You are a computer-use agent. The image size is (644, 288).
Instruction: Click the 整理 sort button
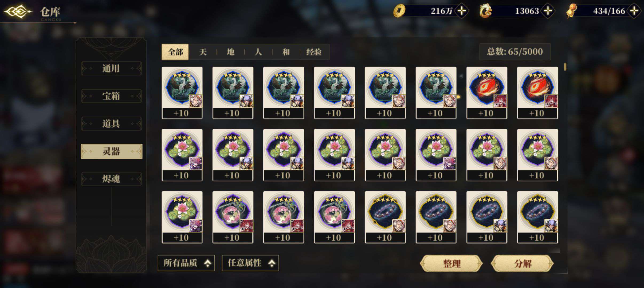[x=451, y=263]
